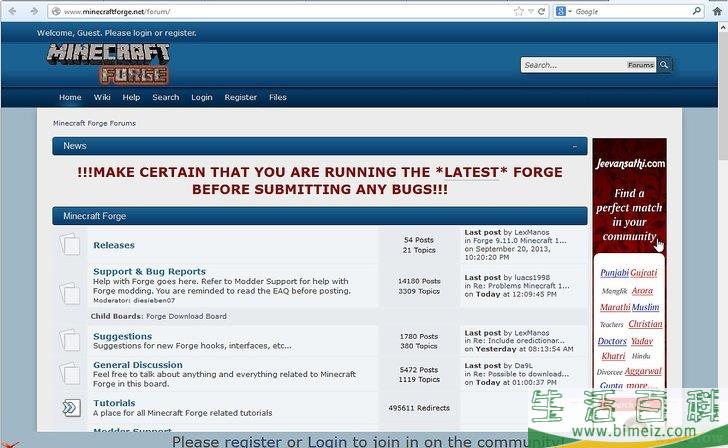Collapse the News section with minus toggle
Screen dimensions: 728x448
tap(575, 146)
